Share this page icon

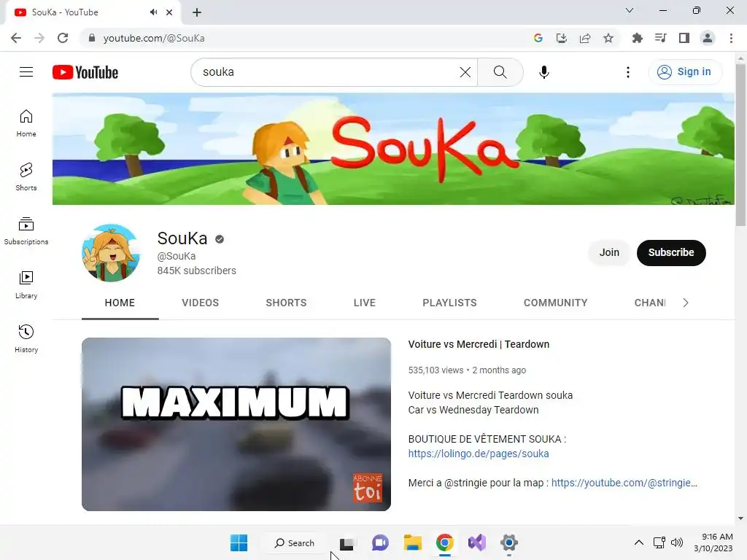(585, 38)
